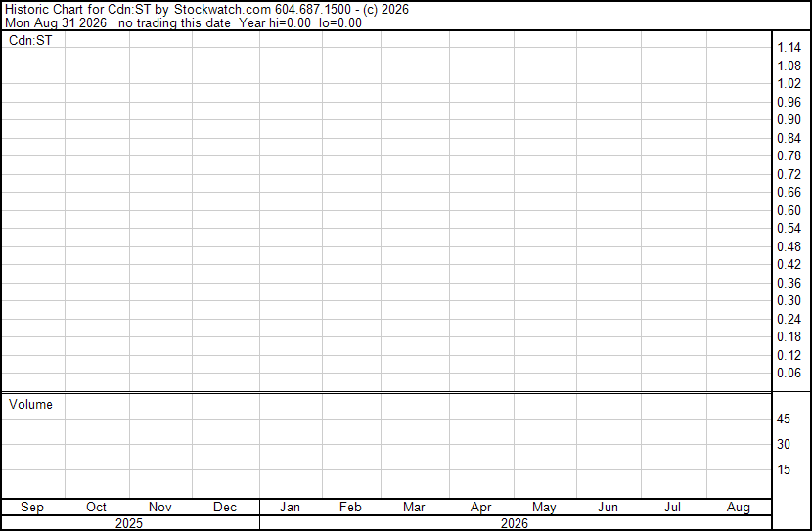Click the 30 volume axis value
This screenshot has height=531, width=812.
[x=784, y=444]
